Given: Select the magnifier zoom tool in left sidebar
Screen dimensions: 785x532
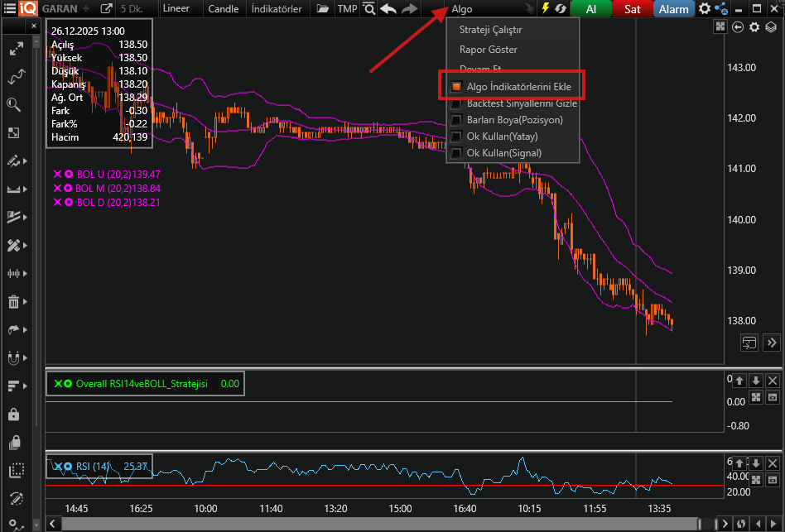Looking at the screenshot, I should click(14, 104).
